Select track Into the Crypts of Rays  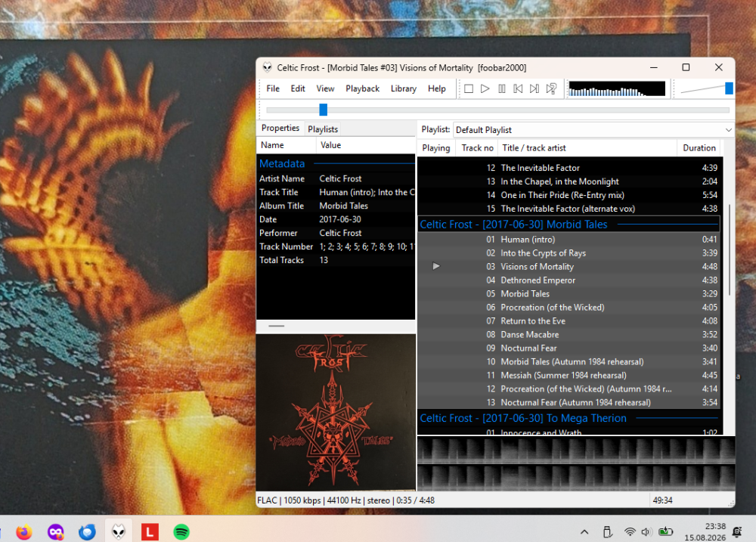(x=569, y=252)
